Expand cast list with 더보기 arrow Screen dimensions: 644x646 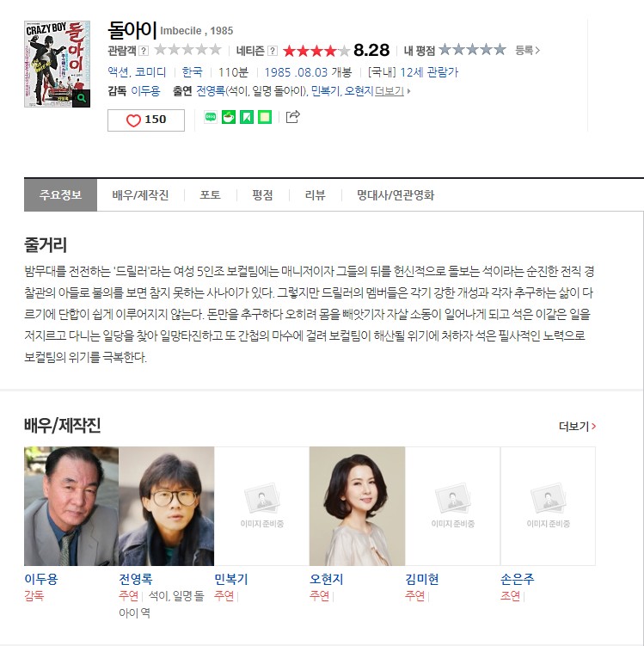(392, 91)
